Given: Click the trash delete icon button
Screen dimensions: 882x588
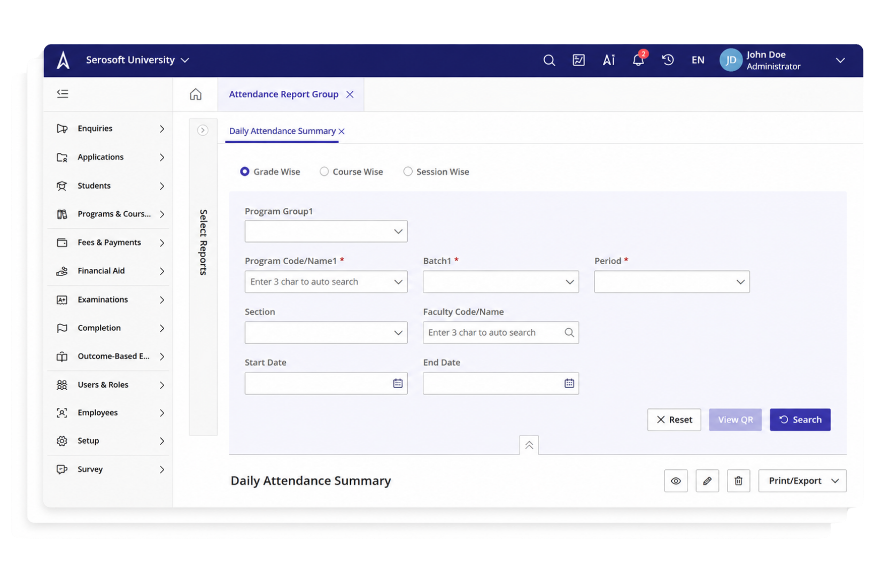Looking at the screenshot, I should 738,481.
